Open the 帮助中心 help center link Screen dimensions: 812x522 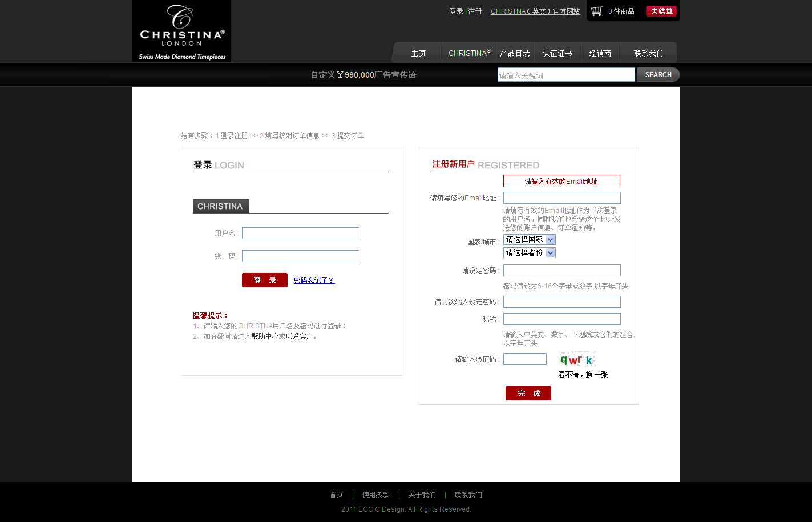(x=265, y=336)
